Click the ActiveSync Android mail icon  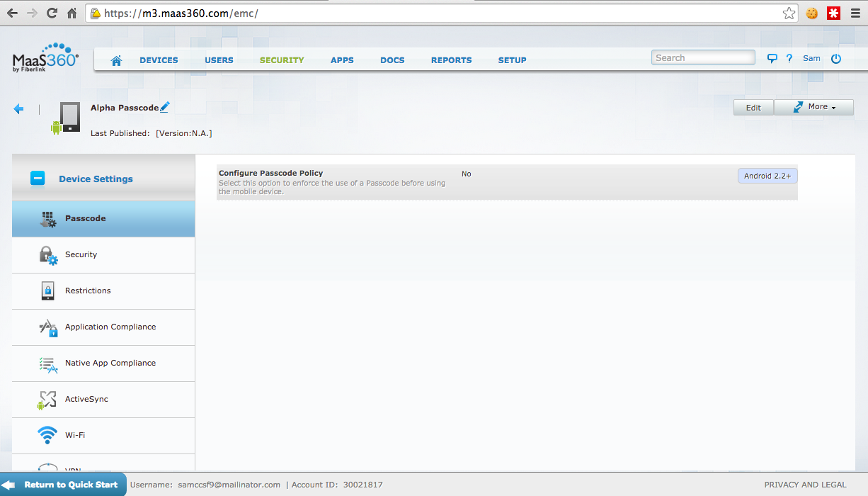[47, 400]
